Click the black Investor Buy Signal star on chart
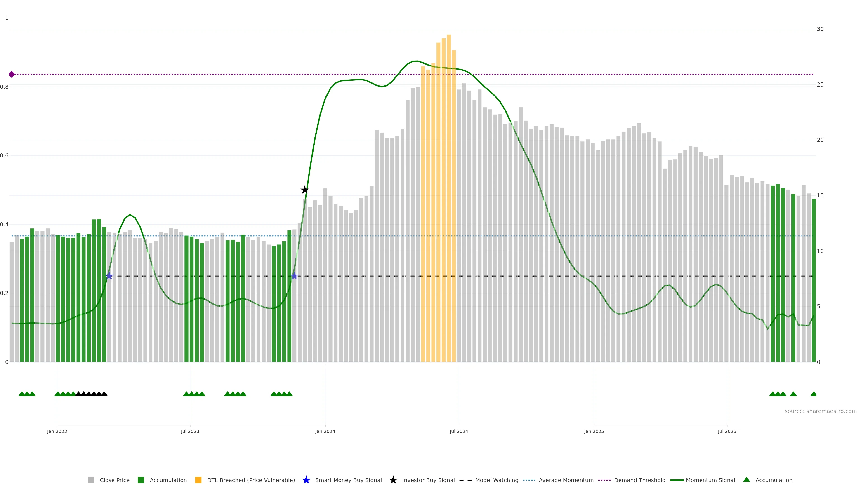Screen dimensions: 868x488 click(304, 190)
